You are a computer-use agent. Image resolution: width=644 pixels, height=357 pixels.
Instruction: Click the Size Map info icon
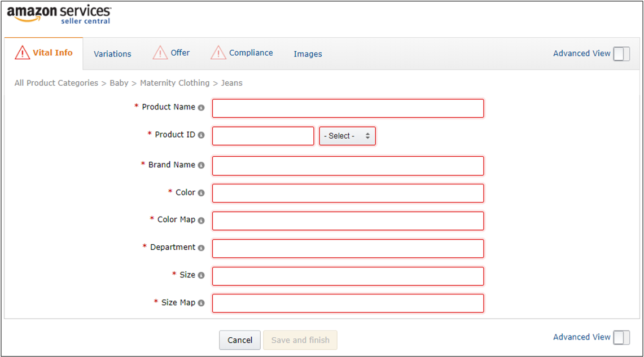tap(201, 303)
